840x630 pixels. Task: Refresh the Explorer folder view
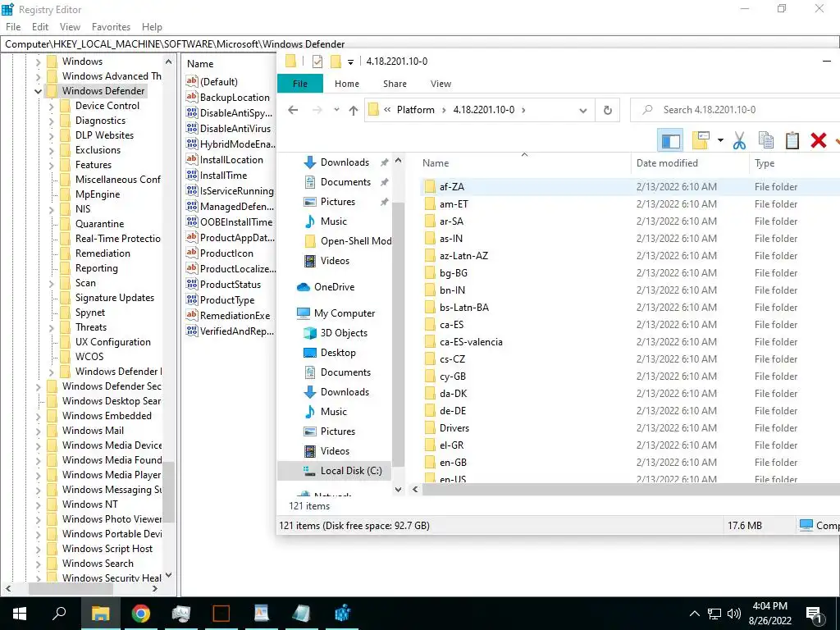[608, 110]
